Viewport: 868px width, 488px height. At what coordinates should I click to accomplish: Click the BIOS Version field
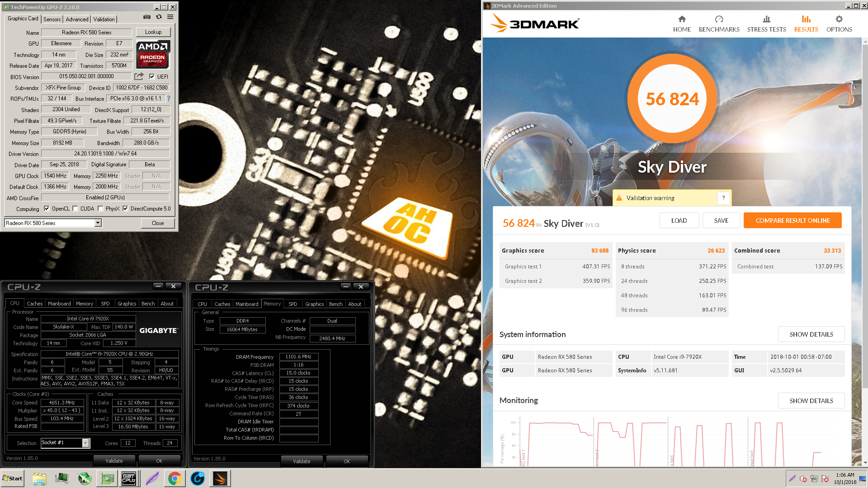point(86,76)
